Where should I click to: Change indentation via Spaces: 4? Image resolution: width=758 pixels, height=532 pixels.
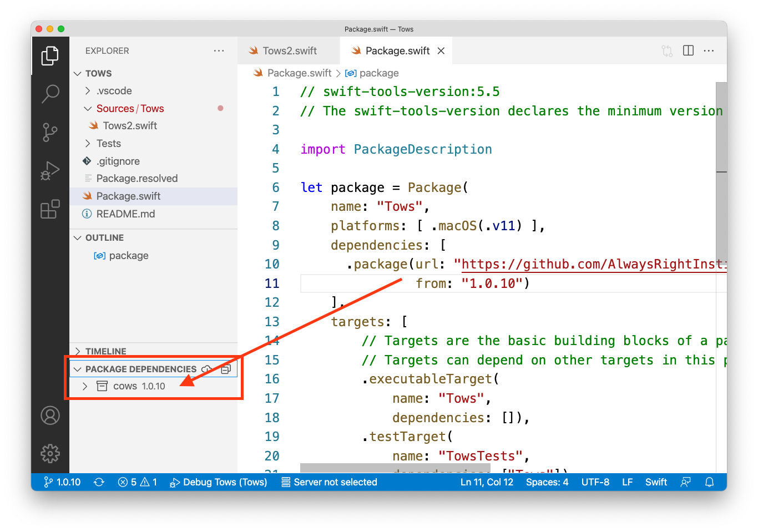(547, 482)
